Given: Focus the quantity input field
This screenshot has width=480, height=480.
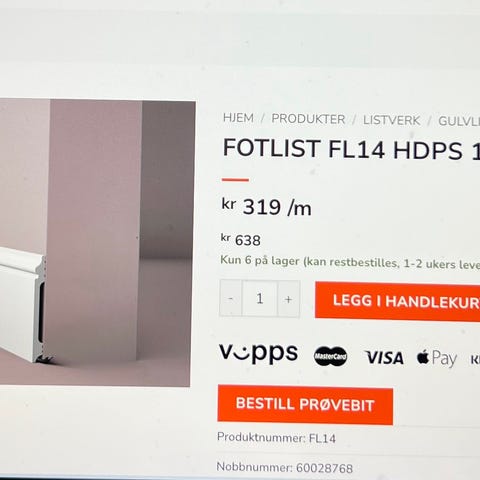Looking at the screenshot, I should tap(260, 298).
